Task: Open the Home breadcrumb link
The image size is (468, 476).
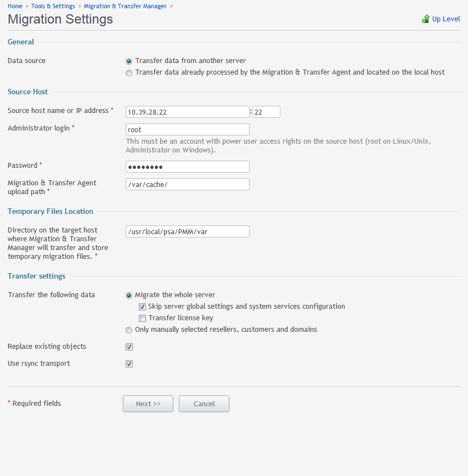Action: tap(15, 6)
